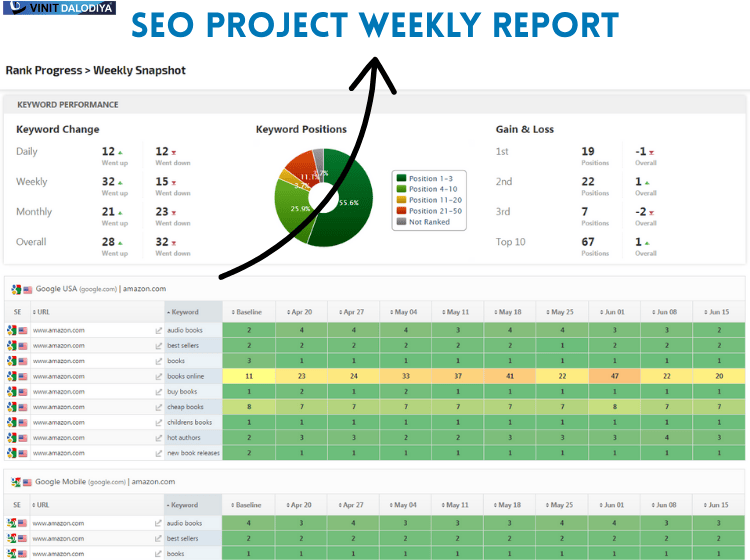Click Rank Progress breadcrumb
750x560 pixels.
(44, 70)
